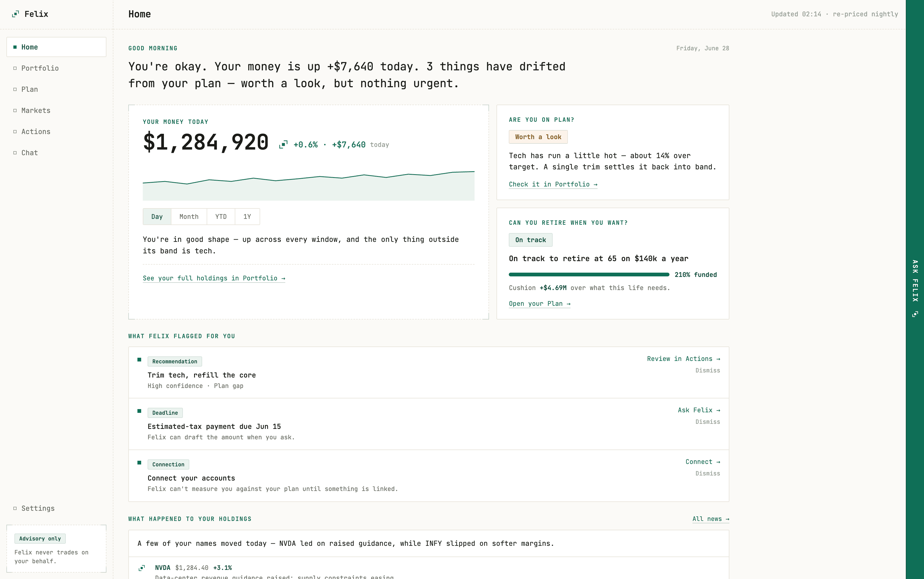Click 'Ask Felix →' on the Deadline item
This screenshot has height=579, width=924.
point(699,410)
